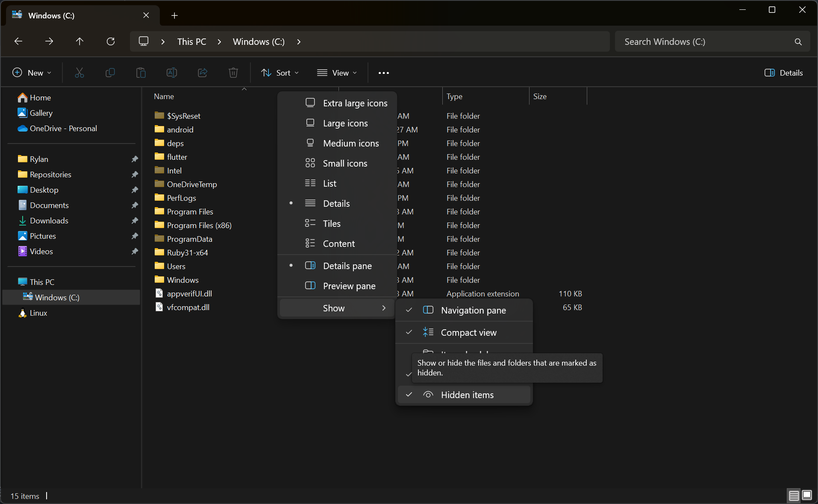Screen dimensions: 818x504
Task: Click This PC in the address bar
Action: 192,42
